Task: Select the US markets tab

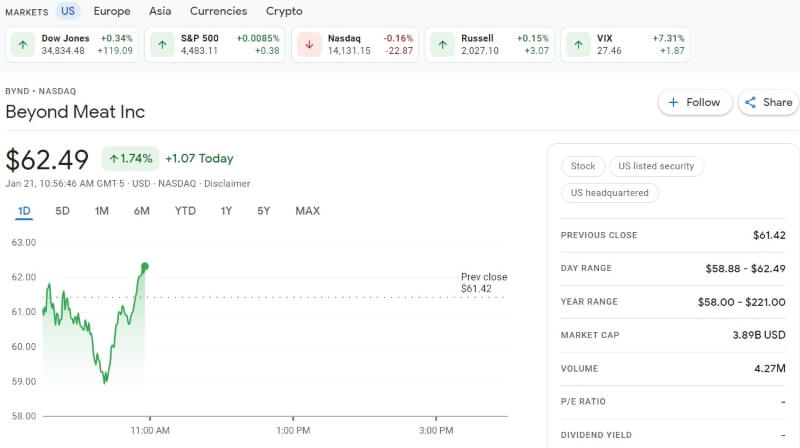Action: [68, 11]
